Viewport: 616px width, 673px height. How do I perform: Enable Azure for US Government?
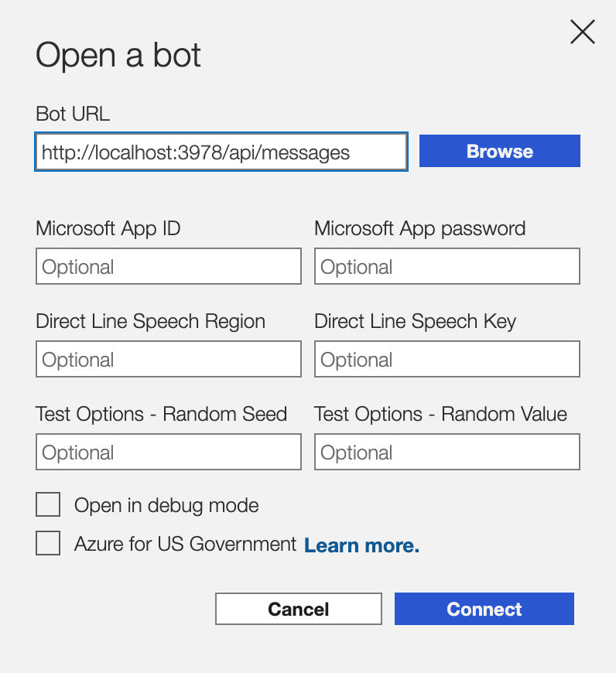click(47, 543)
